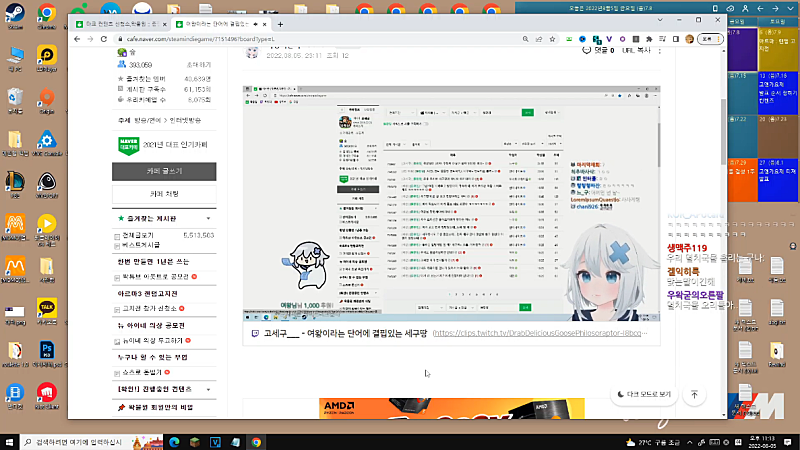Open the 고정관 참가 신청소 board
This screenshot has height=450, width=800.
[x=149, y=309]
